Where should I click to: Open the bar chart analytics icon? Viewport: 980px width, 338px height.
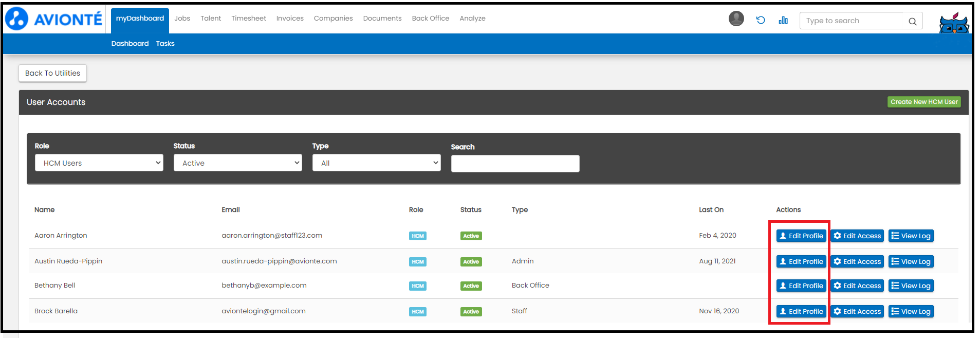tap(783, 20)
